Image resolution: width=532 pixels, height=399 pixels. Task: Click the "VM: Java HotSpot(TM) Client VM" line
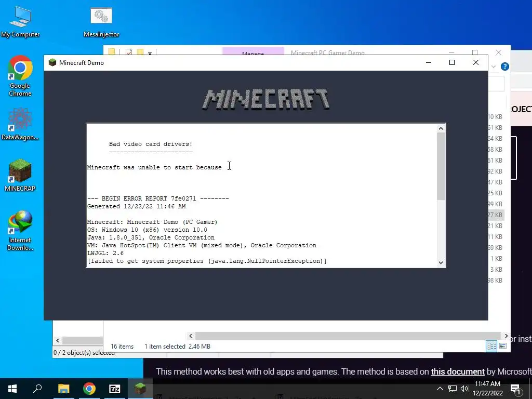pyautogui.click(x=202, y=245)
